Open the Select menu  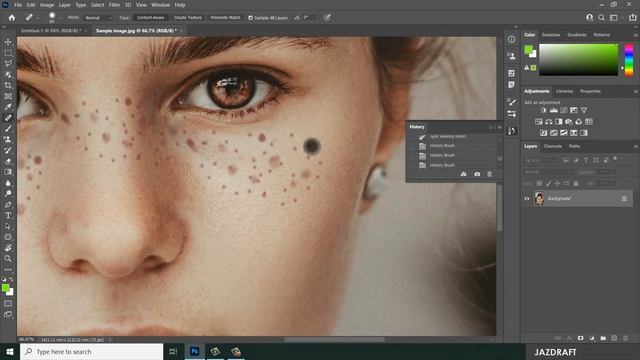click(98, 5)
